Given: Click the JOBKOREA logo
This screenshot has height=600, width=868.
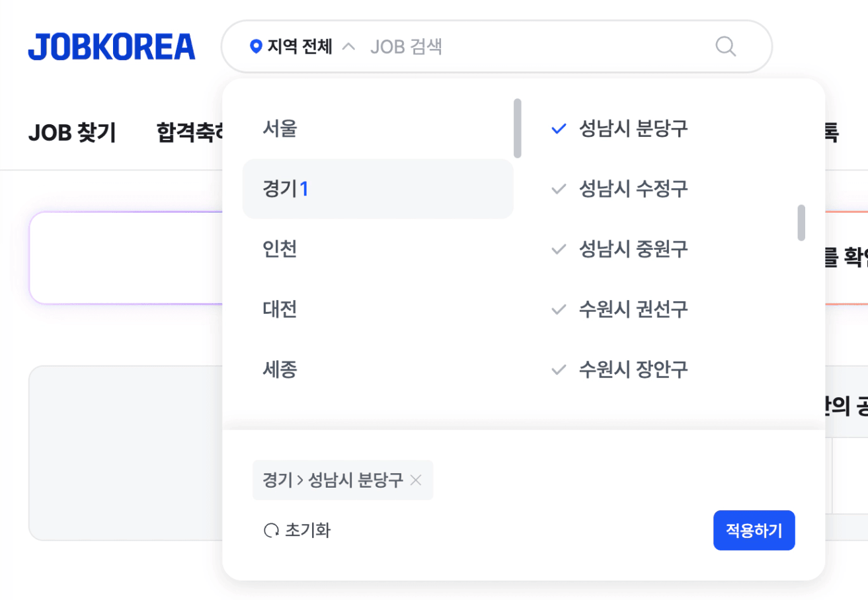Looking at the screenshot, I should click(x=112, y=47).
